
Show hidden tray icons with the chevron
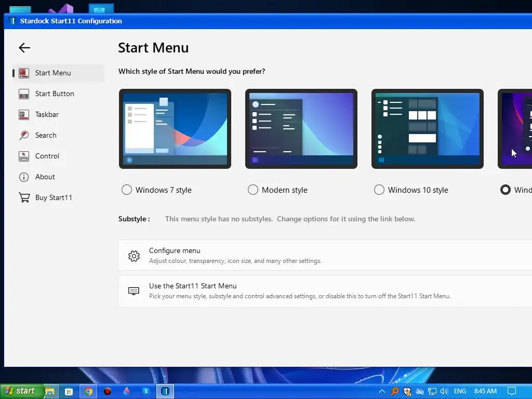pos(382,391)
